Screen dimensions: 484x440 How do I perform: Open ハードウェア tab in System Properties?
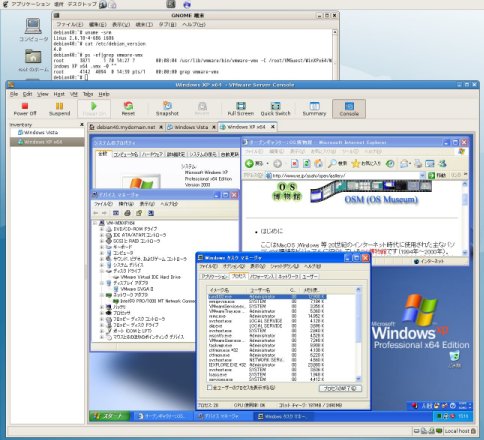pyautogui.click(x=152, y=154)
